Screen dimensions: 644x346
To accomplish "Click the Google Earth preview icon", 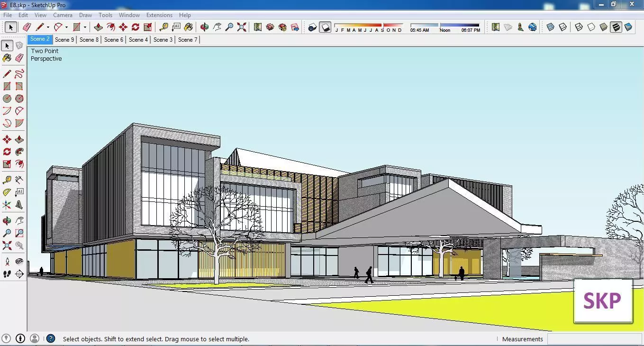I will [x=533, y=27].
